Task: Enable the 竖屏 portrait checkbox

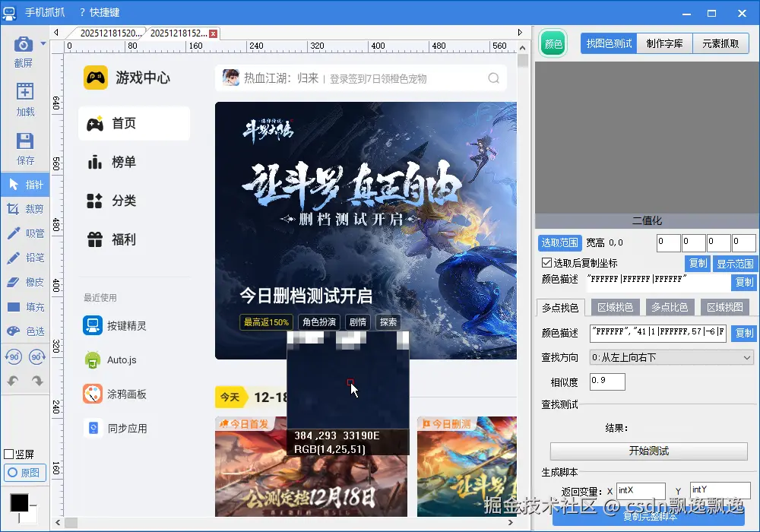Action: point(8,454)
